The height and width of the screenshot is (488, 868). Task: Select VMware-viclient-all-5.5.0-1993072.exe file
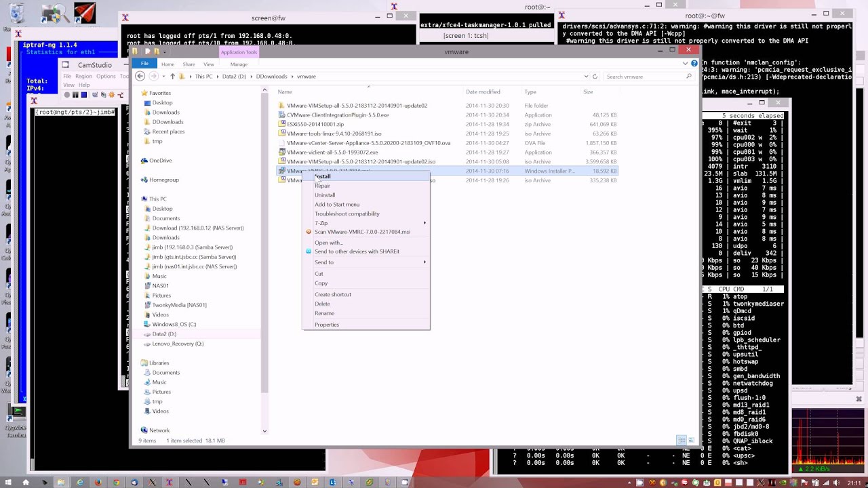point(332,152)
